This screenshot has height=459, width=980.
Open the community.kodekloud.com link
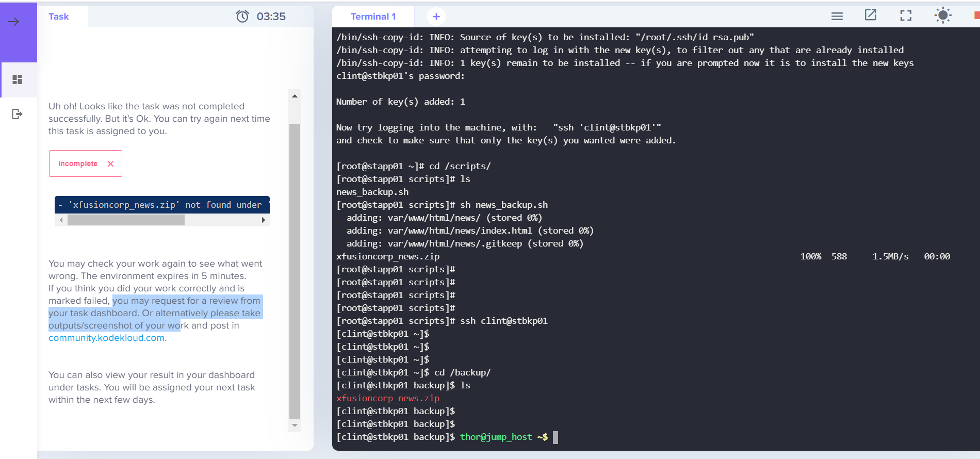(106, 338)
